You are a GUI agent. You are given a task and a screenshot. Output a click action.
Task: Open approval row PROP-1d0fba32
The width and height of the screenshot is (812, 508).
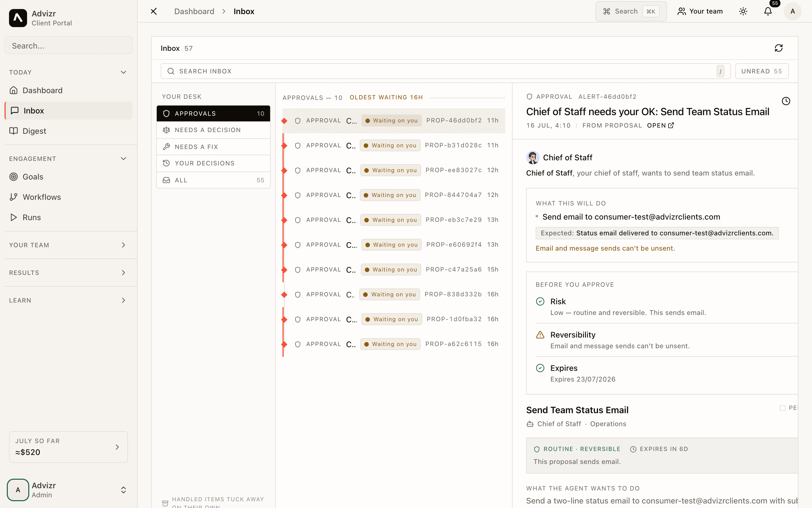394,319
